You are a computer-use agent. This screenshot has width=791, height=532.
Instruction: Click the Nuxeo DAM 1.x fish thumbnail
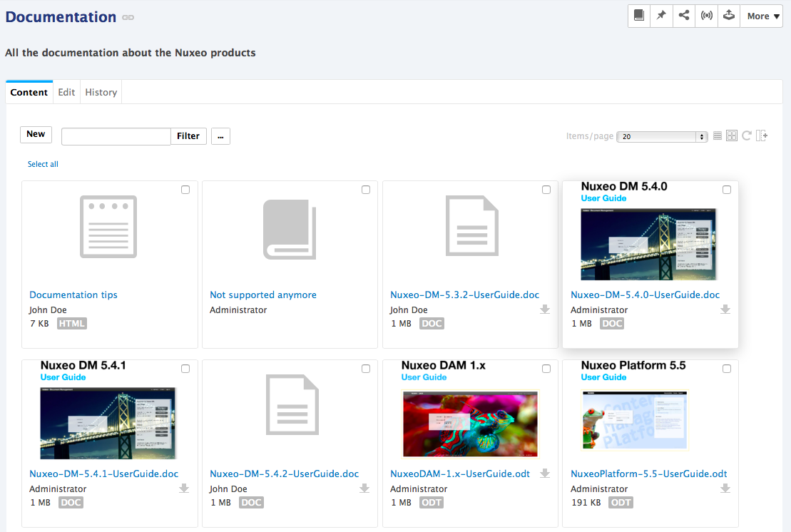click(470, 424)
